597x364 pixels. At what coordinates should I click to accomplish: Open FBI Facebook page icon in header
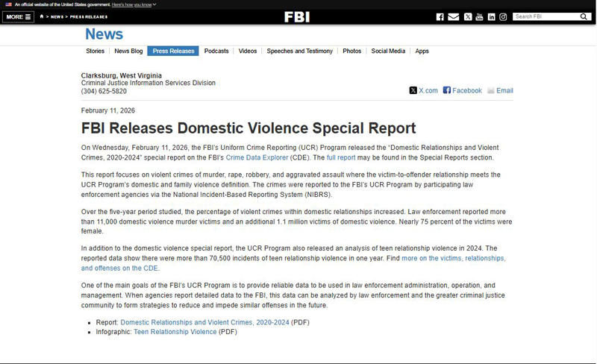coord(440,16)
